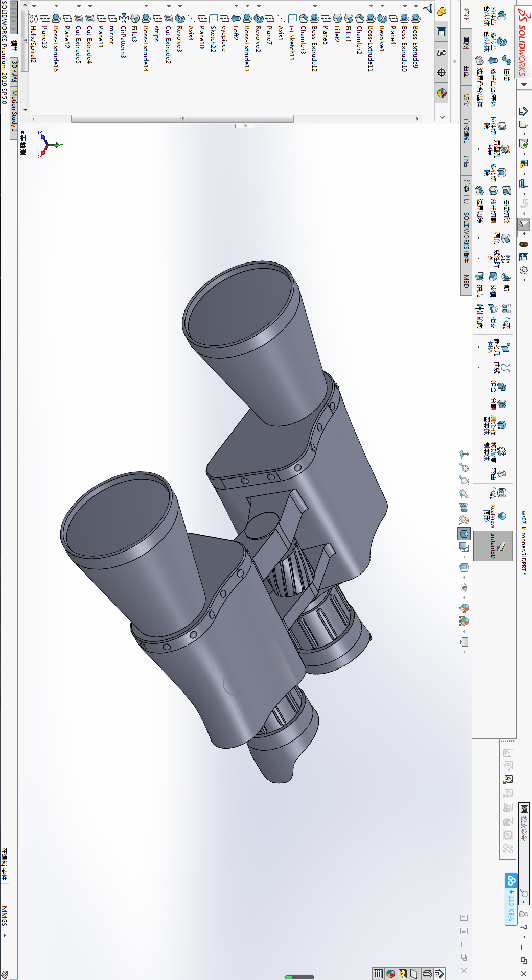Viewport: 532px width, 980px height.
Task: Open the 钣金 sheet metal tab
Action: tap(466, 100)
